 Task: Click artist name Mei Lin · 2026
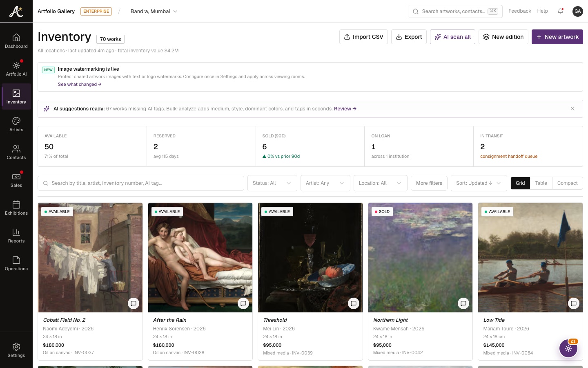click(x=279, y=329)
